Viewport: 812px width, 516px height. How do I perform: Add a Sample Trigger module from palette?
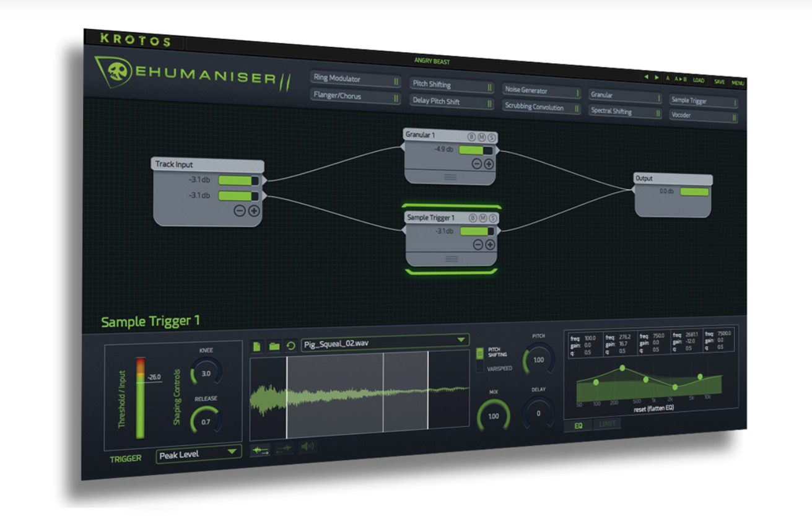(x=704, y=101)
